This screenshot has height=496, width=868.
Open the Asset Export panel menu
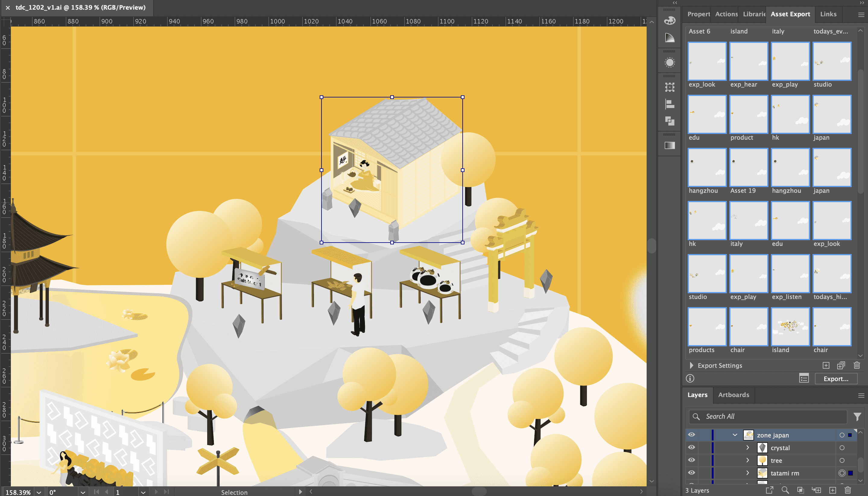tap(860, 15)
